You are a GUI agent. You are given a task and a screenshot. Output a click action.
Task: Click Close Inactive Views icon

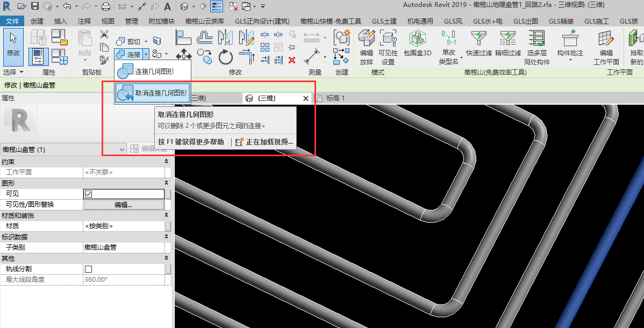(x=233, y=6)
